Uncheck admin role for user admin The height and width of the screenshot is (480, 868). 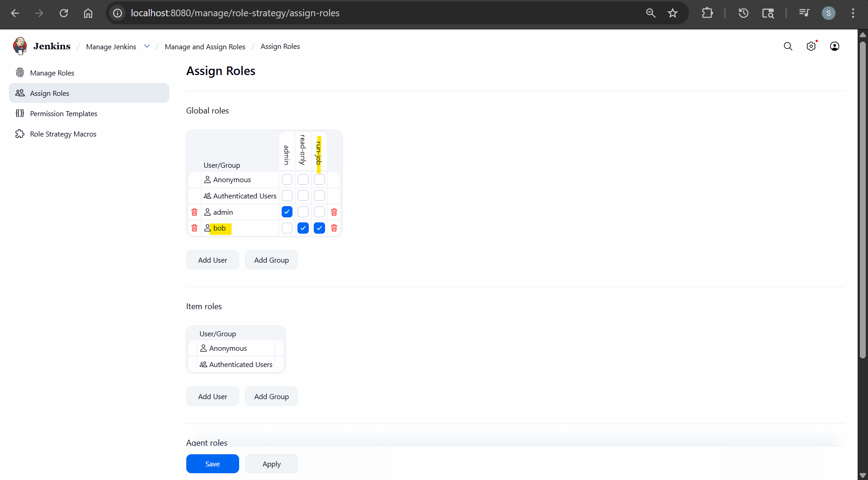click(x=287, y=212)
